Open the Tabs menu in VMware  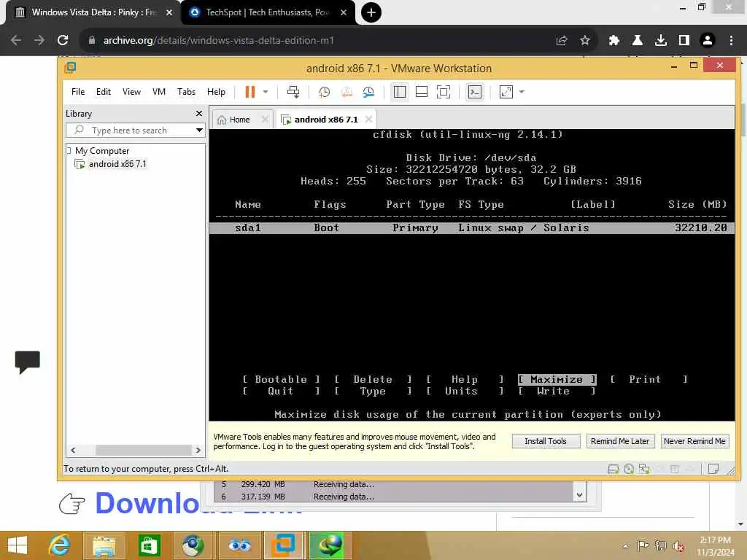point(186,92)
